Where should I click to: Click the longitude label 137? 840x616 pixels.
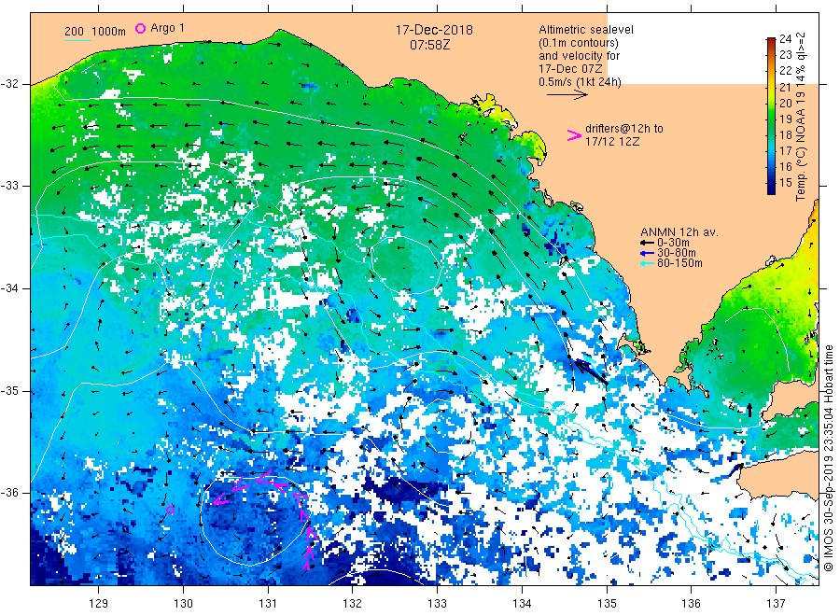[x=776, y=604]
